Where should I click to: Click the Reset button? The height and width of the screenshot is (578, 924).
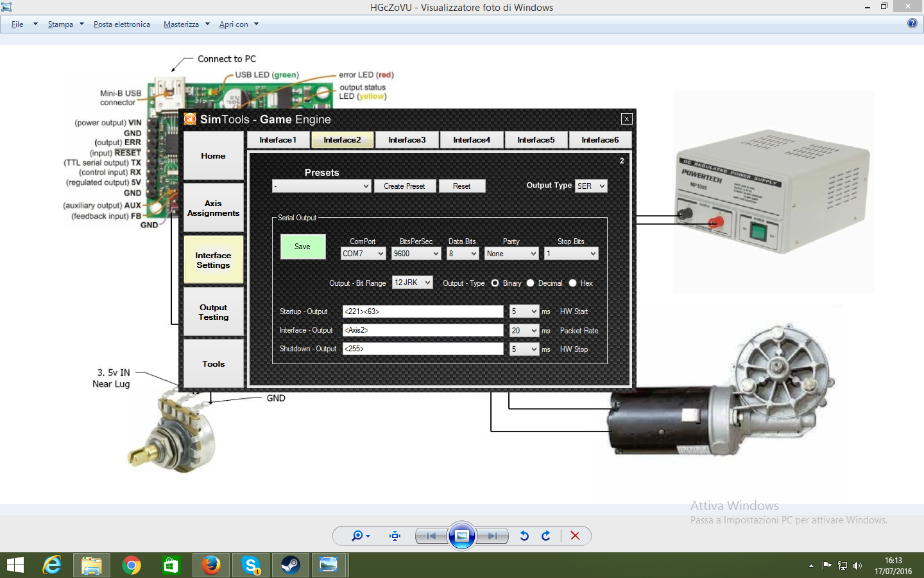[x=462, y=186]
